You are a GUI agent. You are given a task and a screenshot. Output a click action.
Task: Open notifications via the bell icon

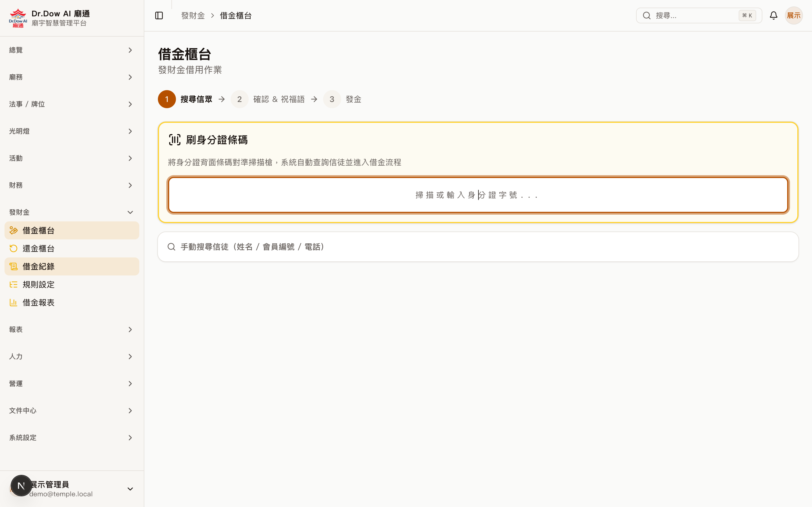[773, 15]
